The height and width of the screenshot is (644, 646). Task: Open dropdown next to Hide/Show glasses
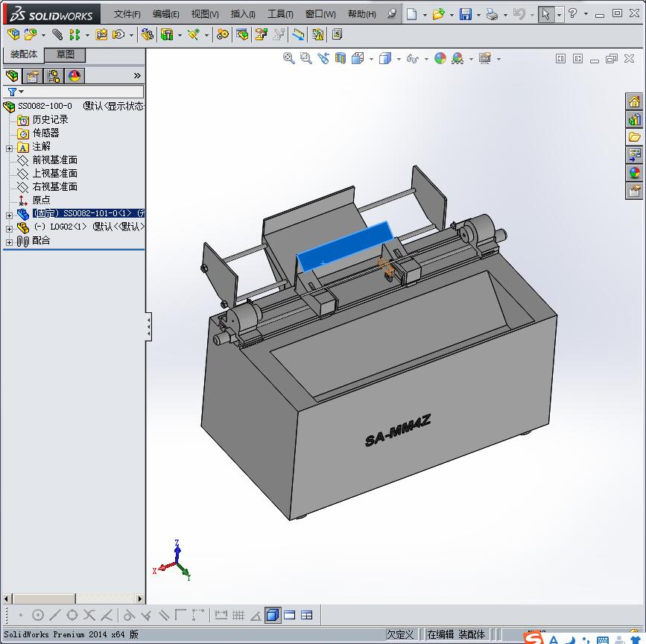pos(426,60)
